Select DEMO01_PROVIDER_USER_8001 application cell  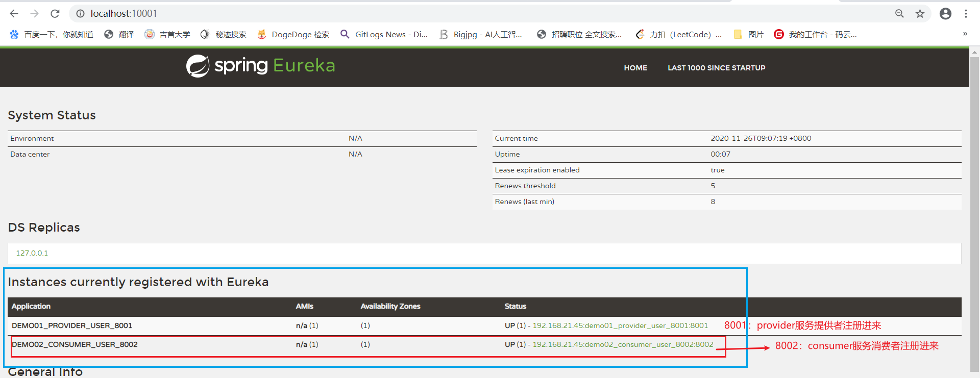72,325
